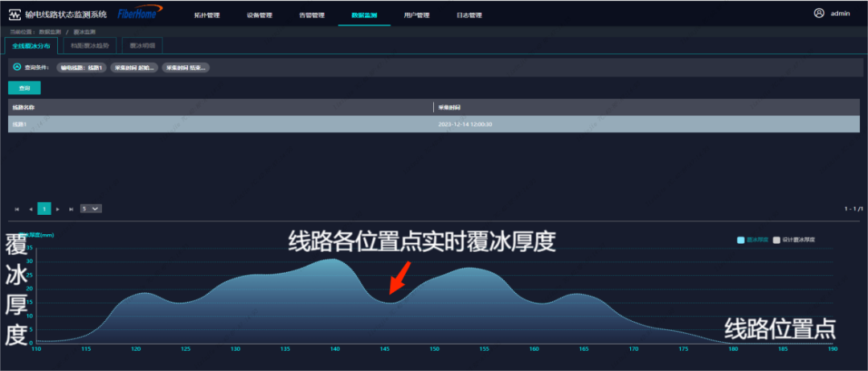This screenshot has width=868, height=371.
Task: Toggle the 设计覆冰厚度 series in legend
Action: click(794, 240)
